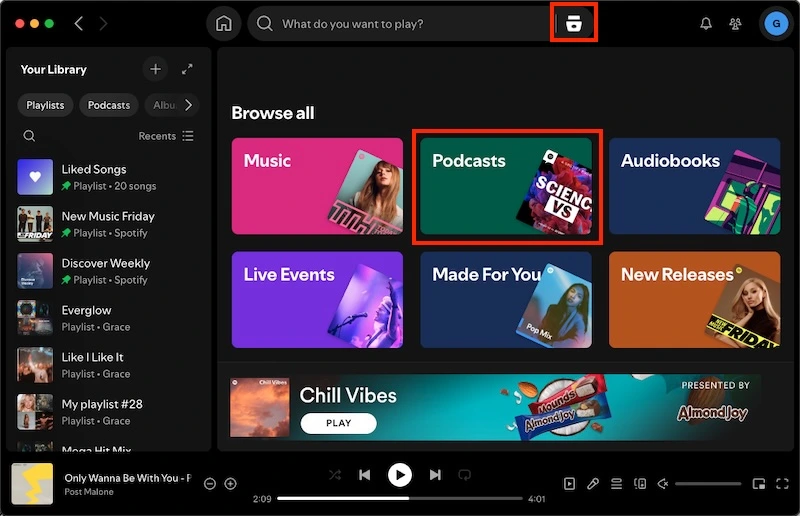Open the Music browse card

317,186
